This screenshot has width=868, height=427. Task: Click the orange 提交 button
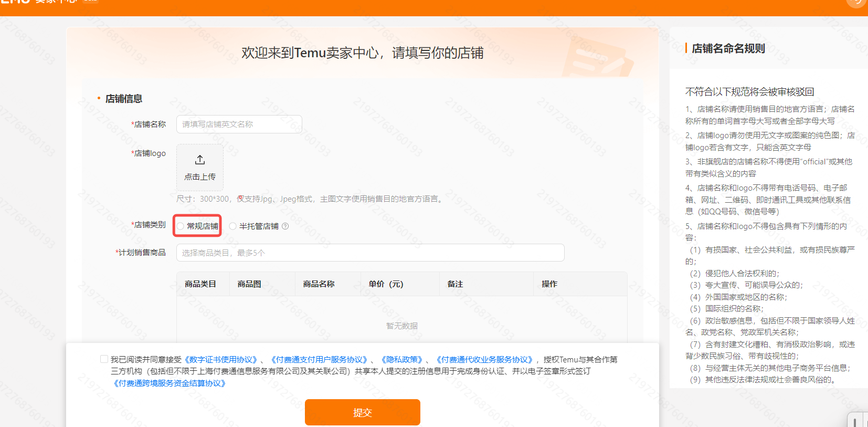pos(363,412)
